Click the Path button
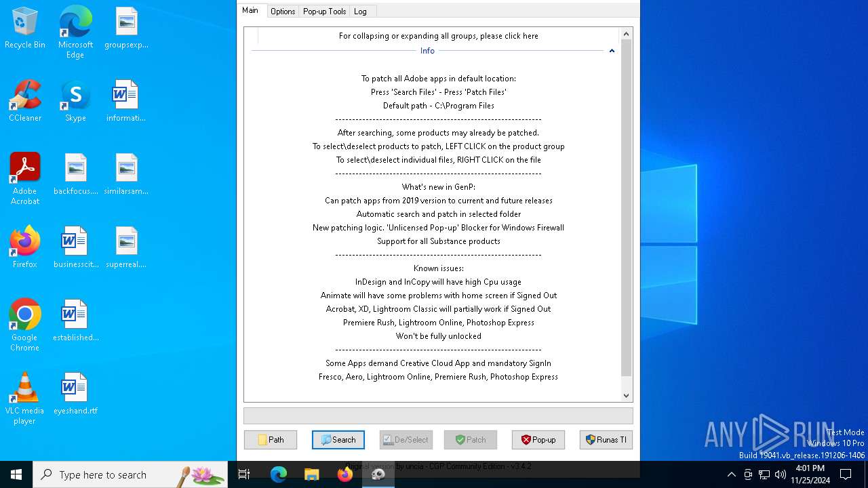 point(271,440)
